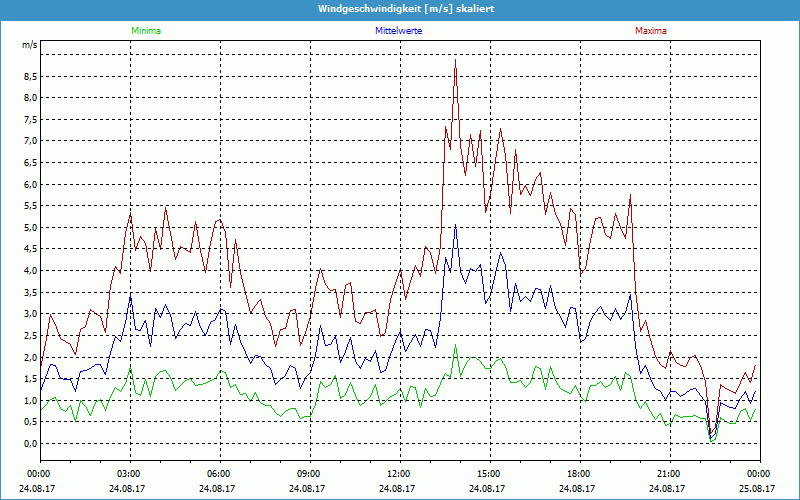This screenshot has width=800, height=500.
Task: Click the 1,5 y-axis value
Action: pos(31,379)
